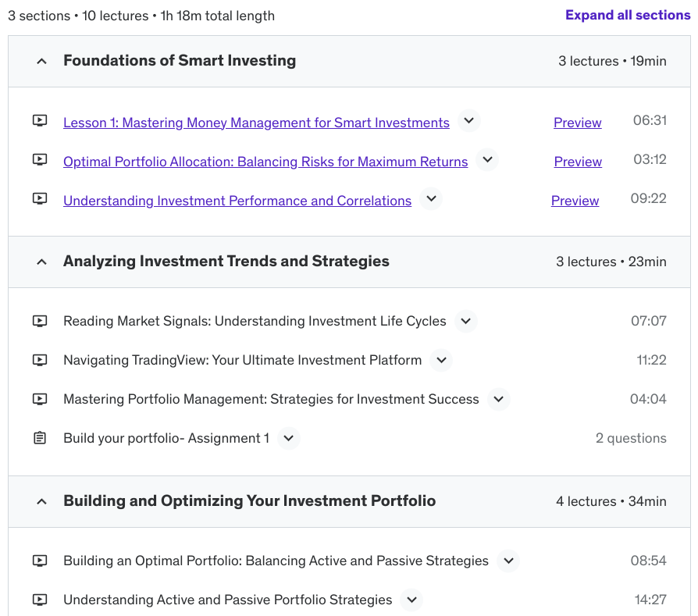This screenshot has width=698, height=616.
Task: Click video icon beside Mastering Portfolio Management
Action: tap(40, 399)
